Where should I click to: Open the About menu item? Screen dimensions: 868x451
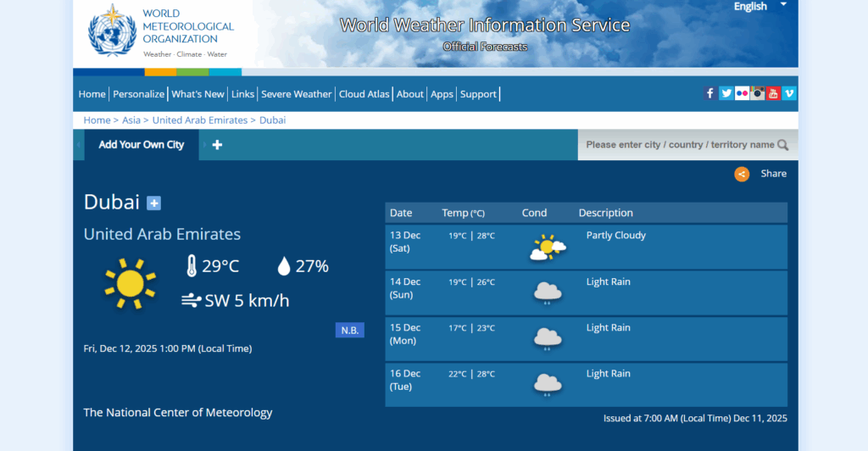click(409, 94)
